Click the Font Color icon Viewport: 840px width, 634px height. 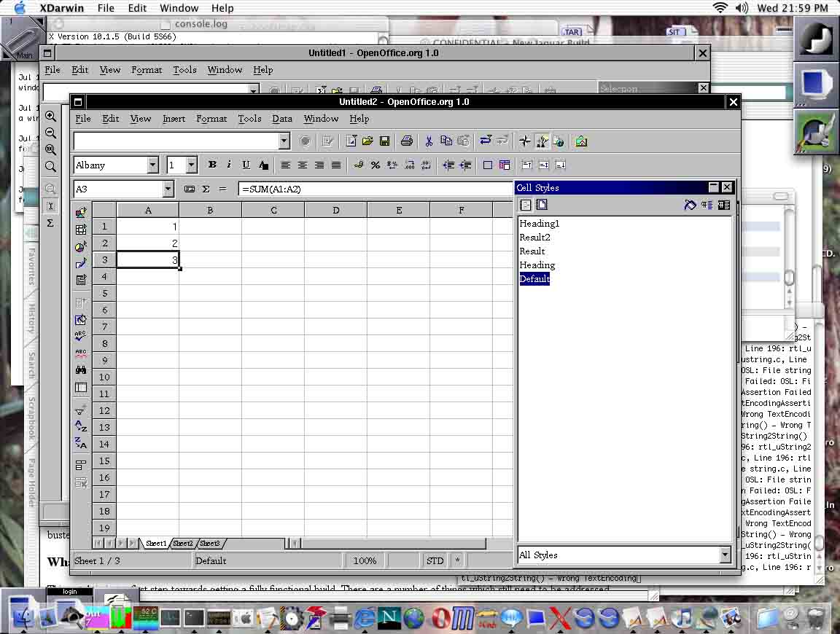263,165
